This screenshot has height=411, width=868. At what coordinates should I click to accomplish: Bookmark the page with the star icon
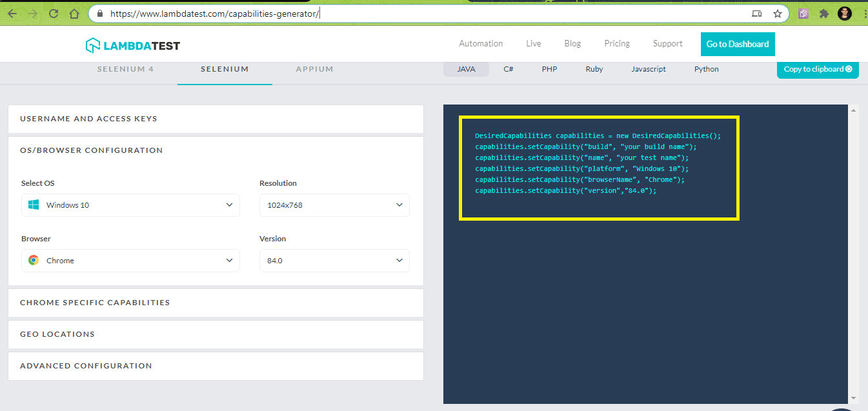[778, 13]
